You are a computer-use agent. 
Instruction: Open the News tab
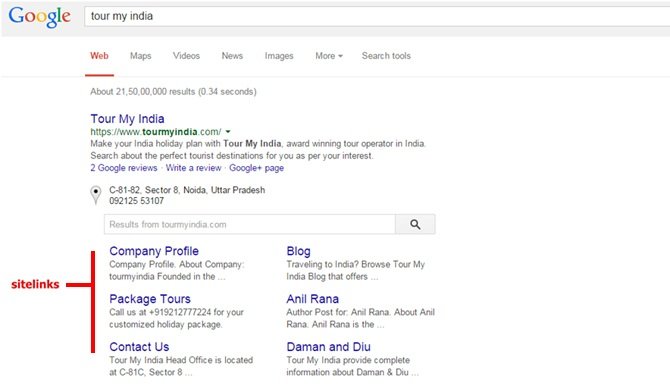(232, 56)
